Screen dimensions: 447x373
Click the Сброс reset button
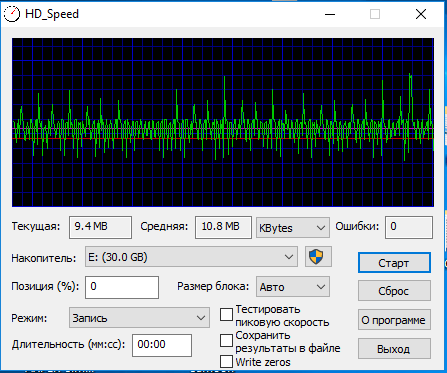394,291
